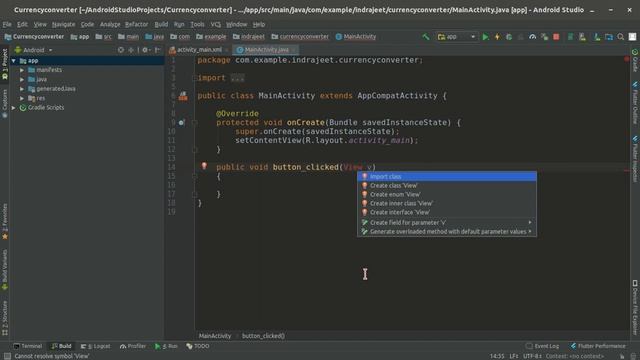Expand the res folder
Viewport: 640px width, 360px height.
22,98
